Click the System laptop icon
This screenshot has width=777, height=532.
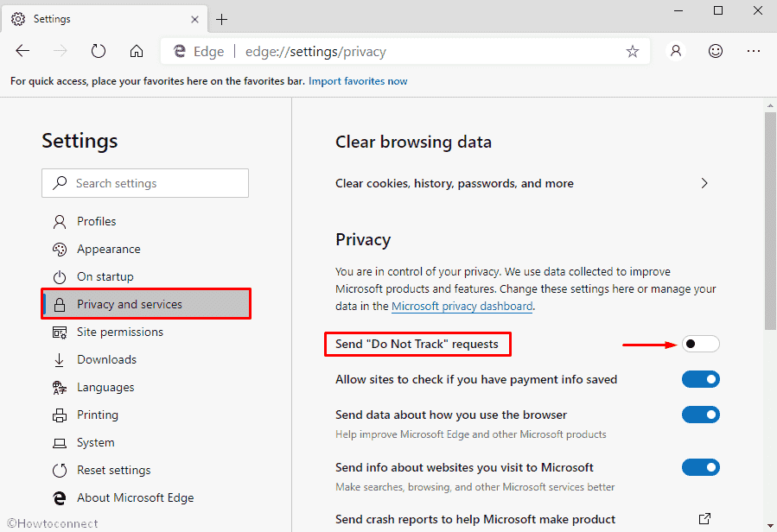coord(60,443)
